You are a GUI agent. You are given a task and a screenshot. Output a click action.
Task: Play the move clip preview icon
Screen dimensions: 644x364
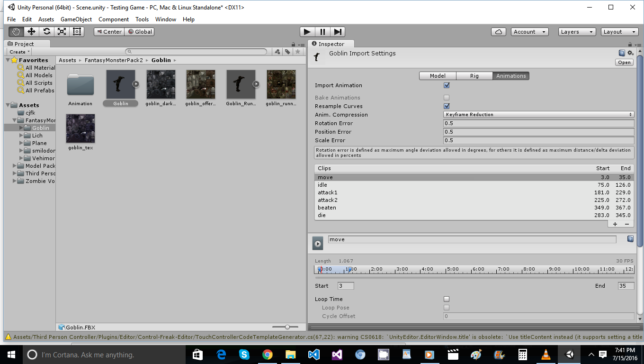tap(318, 244)
